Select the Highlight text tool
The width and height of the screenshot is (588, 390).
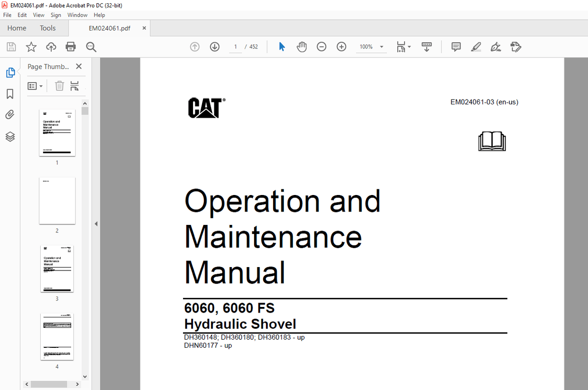click(x=476, y=46)
